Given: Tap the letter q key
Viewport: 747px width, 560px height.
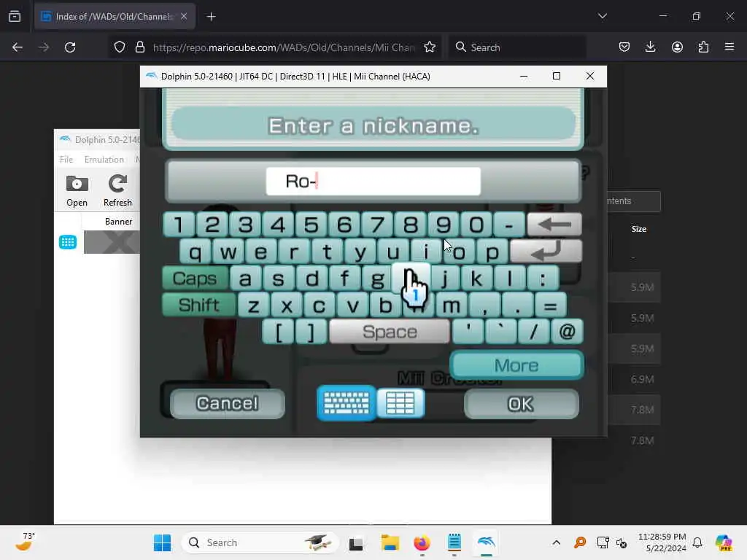Looking at the screenshot, I should 195,252.
